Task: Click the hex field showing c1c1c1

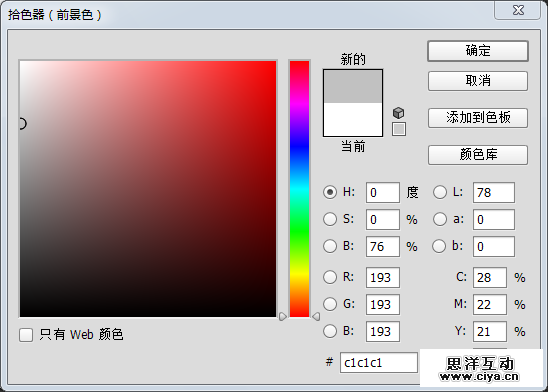Action: point(379,363)
